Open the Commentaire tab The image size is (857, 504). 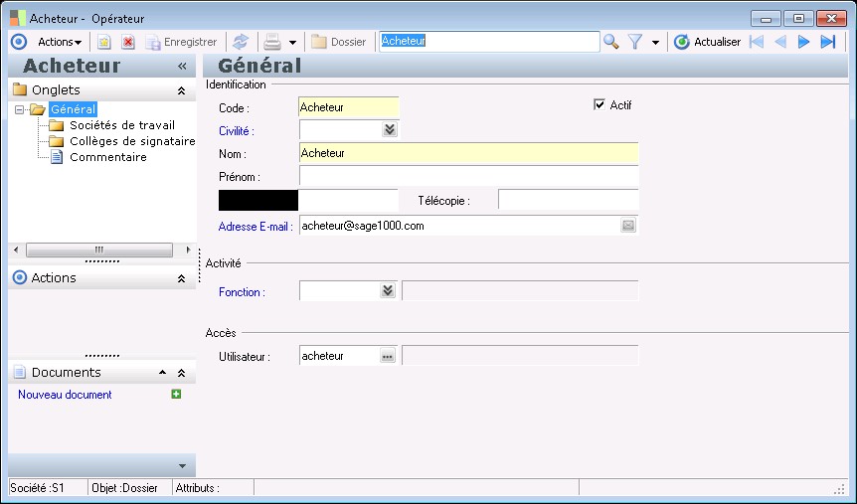[x=108, y=157]
